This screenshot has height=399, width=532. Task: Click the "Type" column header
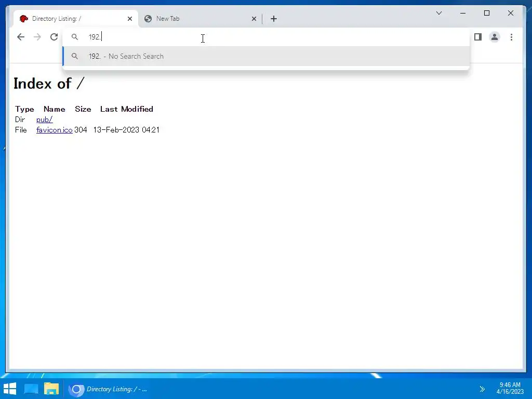(x=24, y=109)
